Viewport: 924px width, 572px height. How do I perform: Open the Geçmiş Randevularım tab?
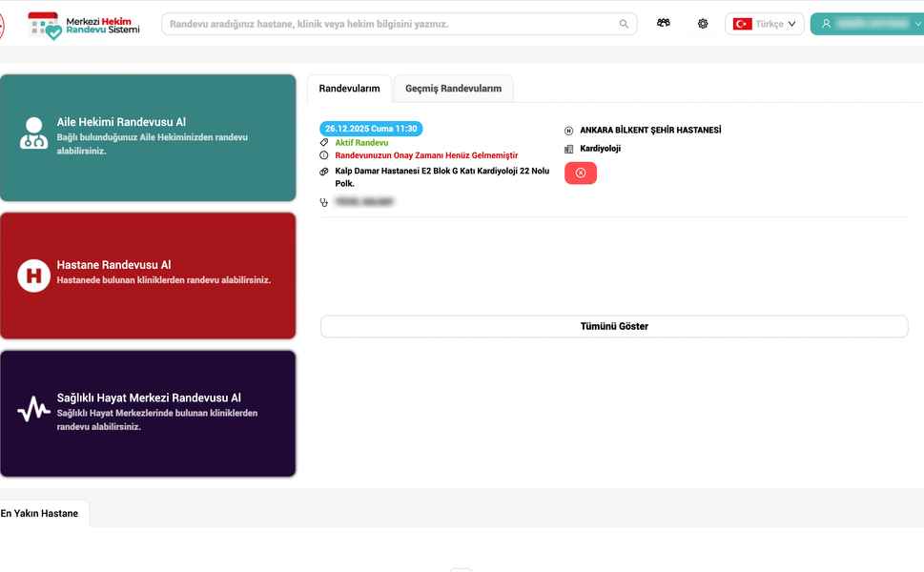pos(453,89)
